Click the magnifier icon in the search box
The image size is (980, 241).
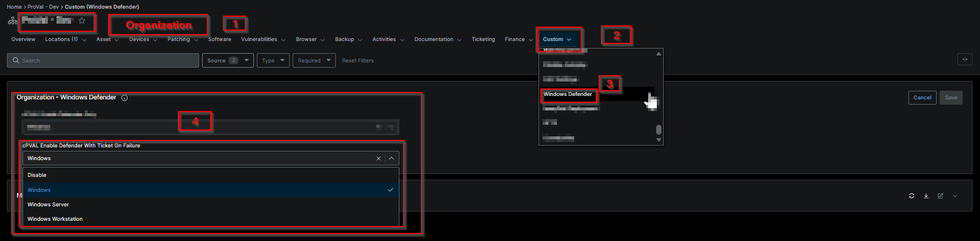point(16,60)
